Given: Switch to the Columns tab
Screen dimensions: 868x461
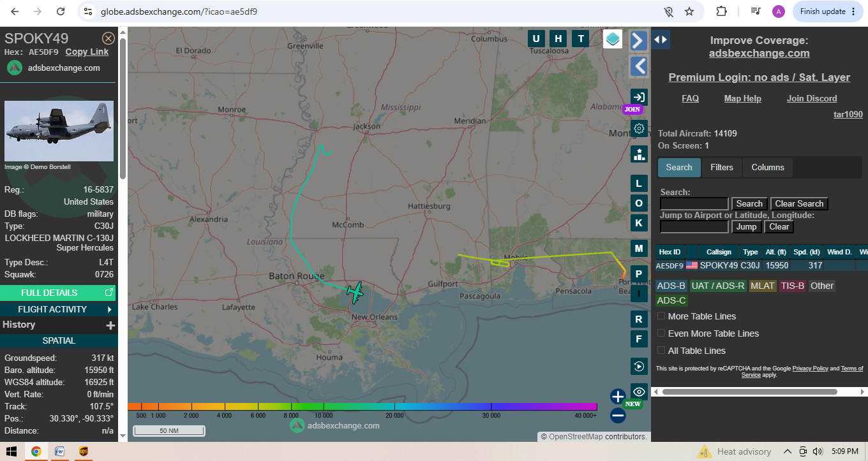Looking at the screenshot, I should click(x=768, y=168).
